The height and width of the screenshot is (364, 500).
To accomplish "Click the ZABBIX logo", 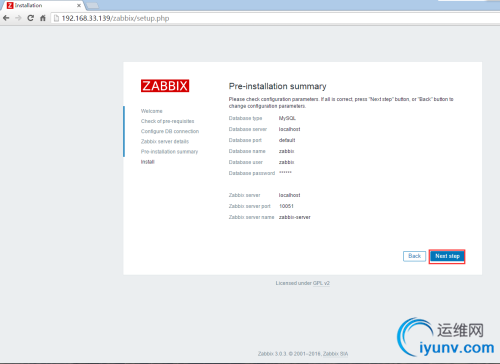I will 165,86.
